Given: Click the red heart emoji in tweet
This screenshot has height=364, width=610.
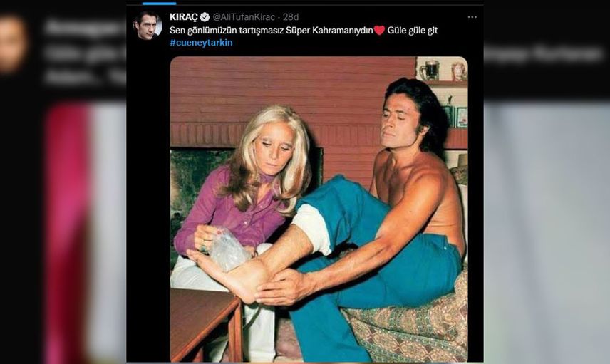Looking at the screenshot, I should (379, 31).
